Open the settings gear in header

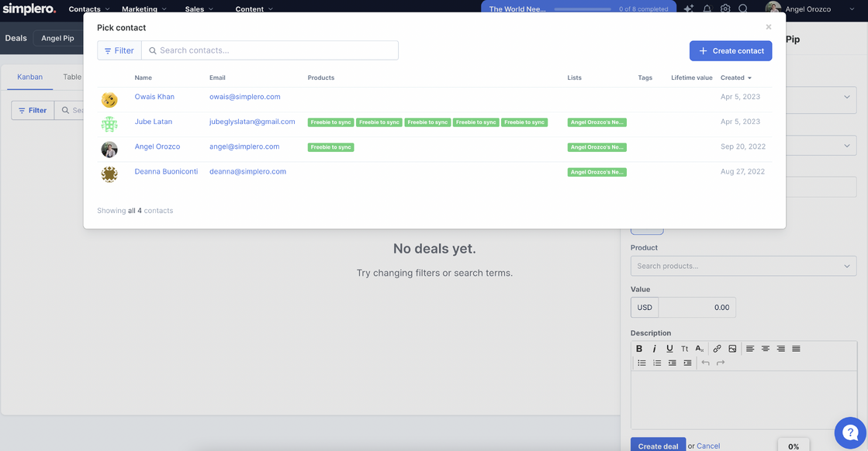725,9
